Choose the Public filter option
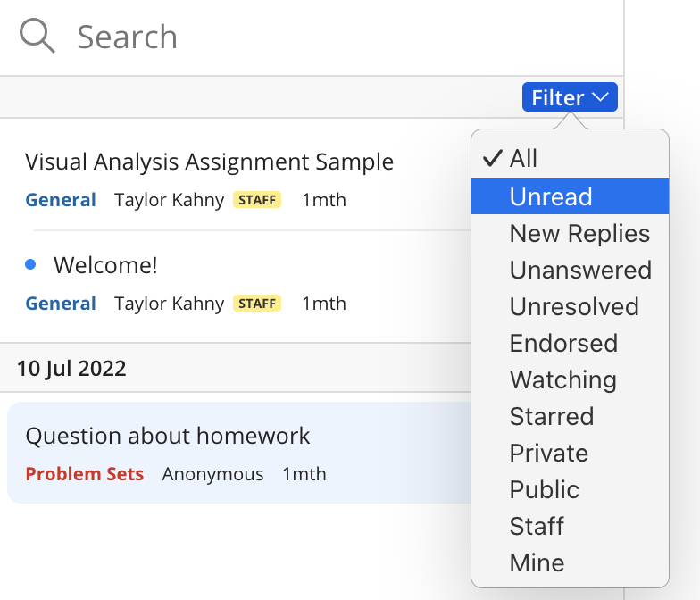 point(544,490)
